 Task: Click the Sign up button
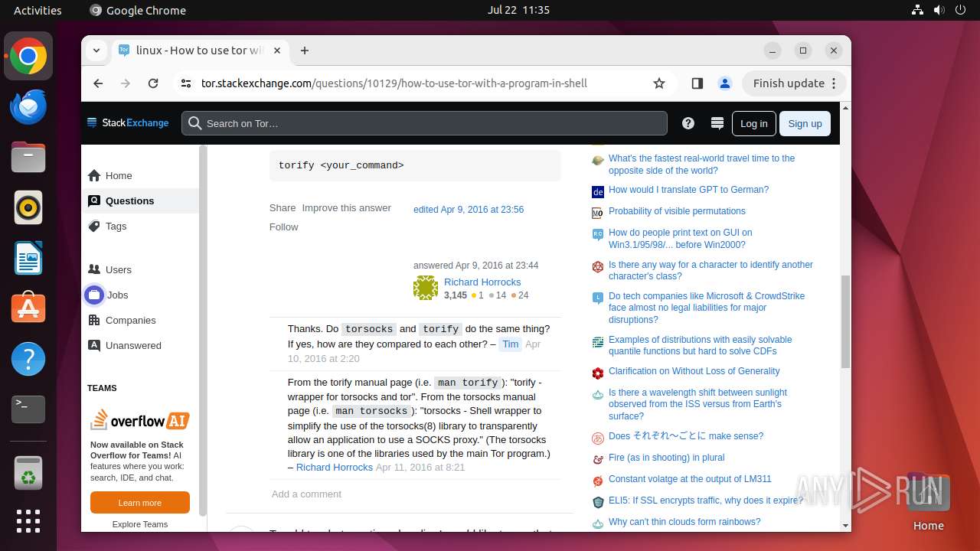click(x=805, y=123)
